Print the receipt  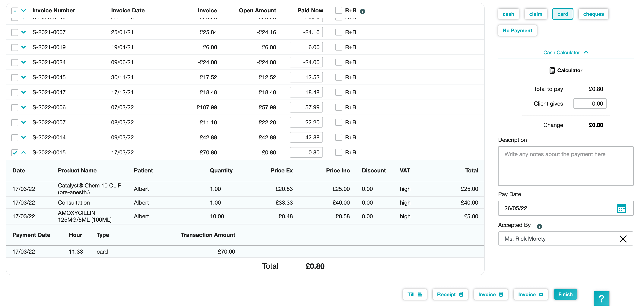pos(450,294)
